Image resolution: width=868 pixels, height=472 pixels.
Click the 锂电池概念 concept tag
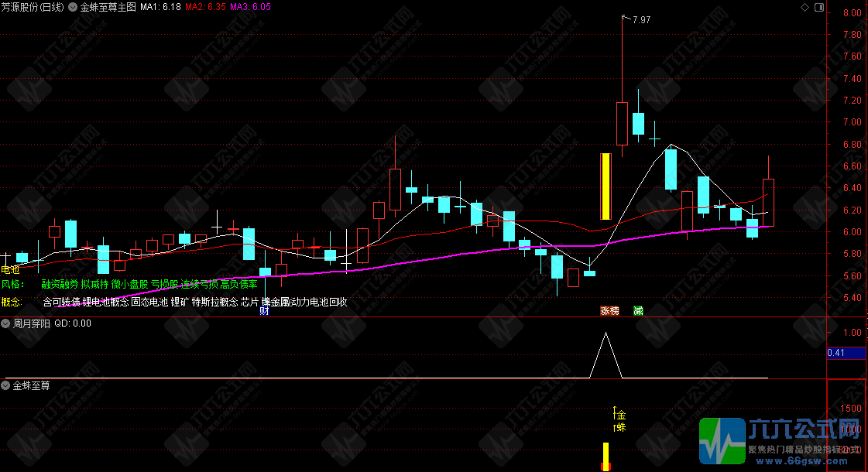[105, 302]
